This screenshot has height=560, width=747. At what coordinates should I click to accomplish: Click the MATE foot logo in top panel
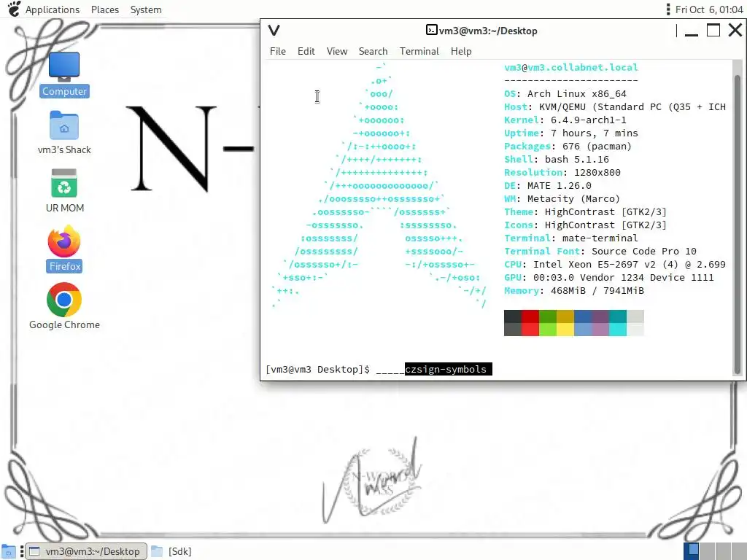coord(15,9)
